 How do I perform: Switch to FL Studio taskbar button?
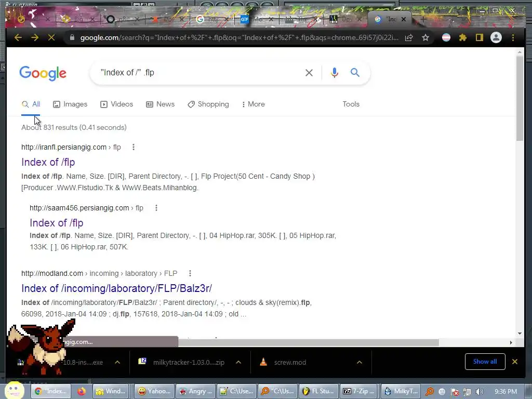[x=319, y=391]
